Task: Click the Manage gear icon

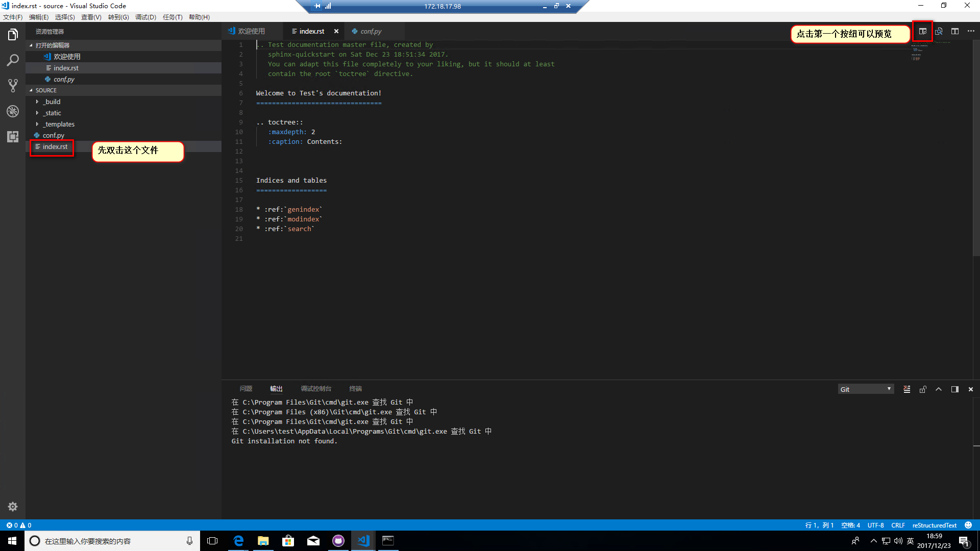Action: tap(13, 507)
